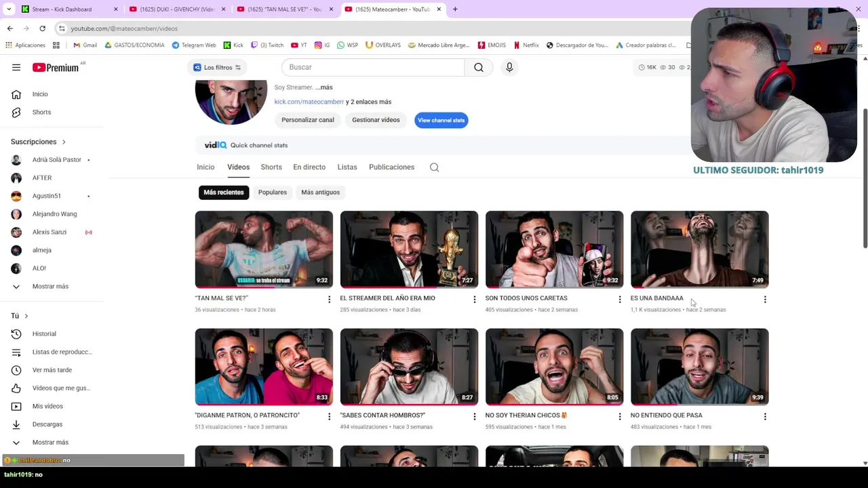The image size is (868, 488).
Task: Switch to DUKI - GIVENCHY browser tab
Action: pyautogui.click(x=176, y=9)
